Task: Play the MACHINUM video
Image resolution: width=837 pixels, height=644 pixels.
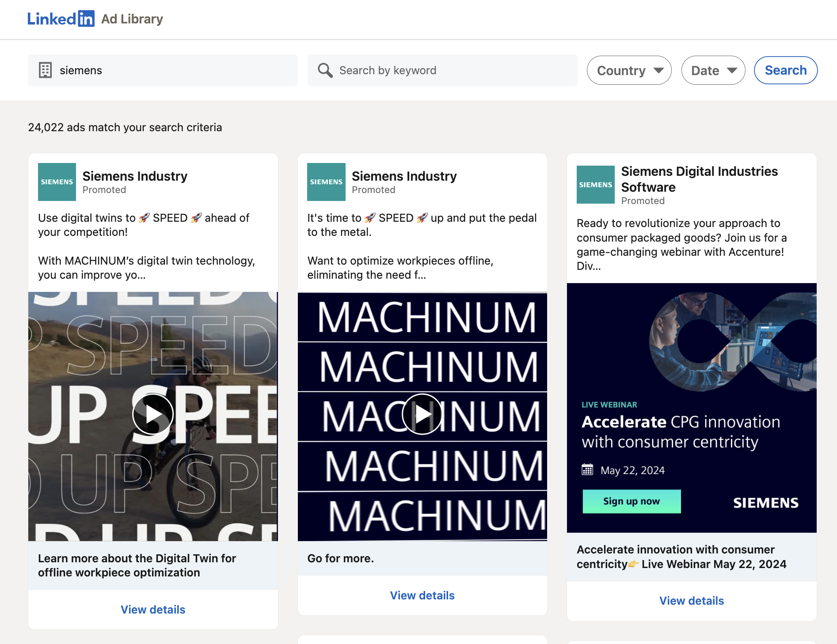Action: point(422,414)
